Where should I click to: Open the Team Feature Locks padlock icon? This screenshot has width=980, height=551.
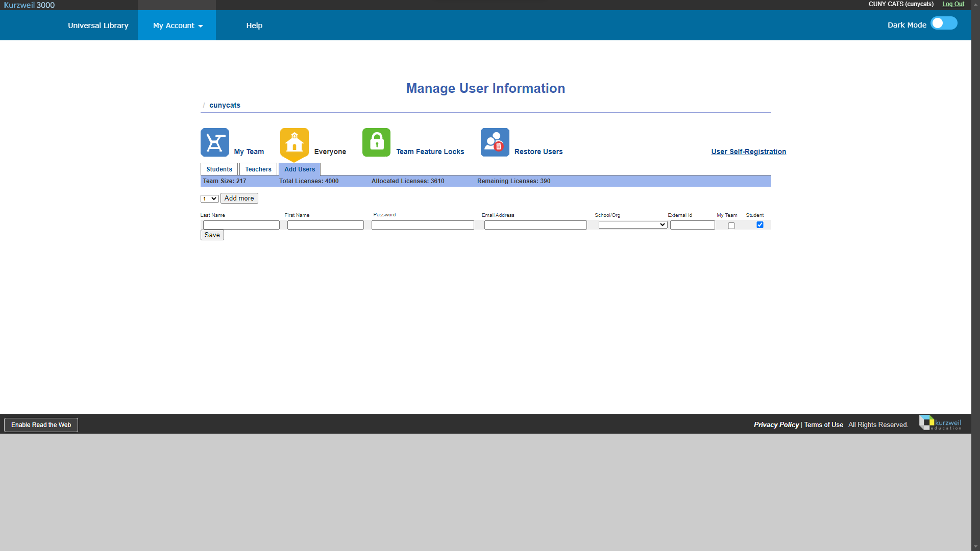(x=377, y=142)
